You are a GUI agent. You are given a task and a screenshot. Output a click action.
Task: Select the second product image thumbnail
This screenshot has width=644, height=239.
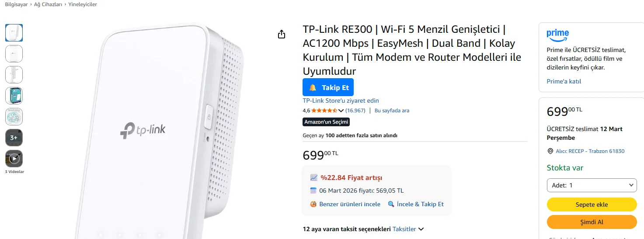[x=14, y=54]
